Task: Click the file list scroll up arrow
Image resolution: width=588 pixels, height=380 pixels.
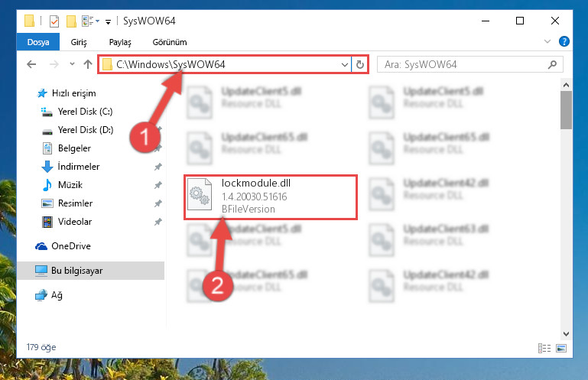Action: pos(566,85)
